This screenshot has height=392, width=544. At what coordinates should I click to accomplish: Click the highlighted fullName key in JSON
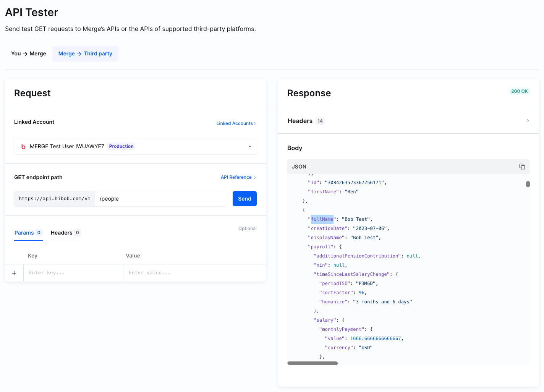322,219
